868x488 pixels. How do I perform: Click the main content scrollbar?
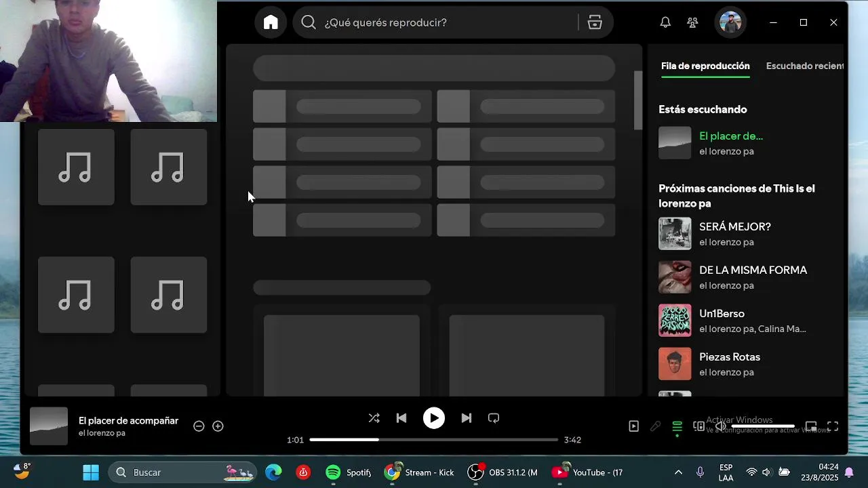click(638, 100)
